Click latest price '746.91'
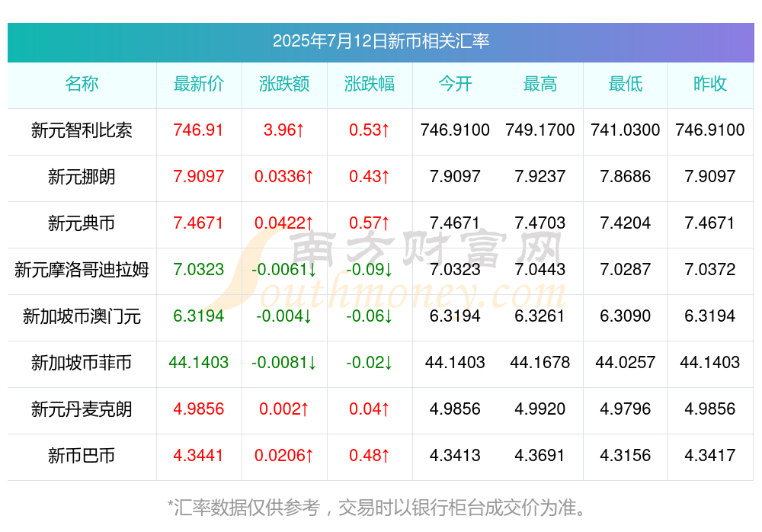Screen dimensions: 762x532 (198, 130)
